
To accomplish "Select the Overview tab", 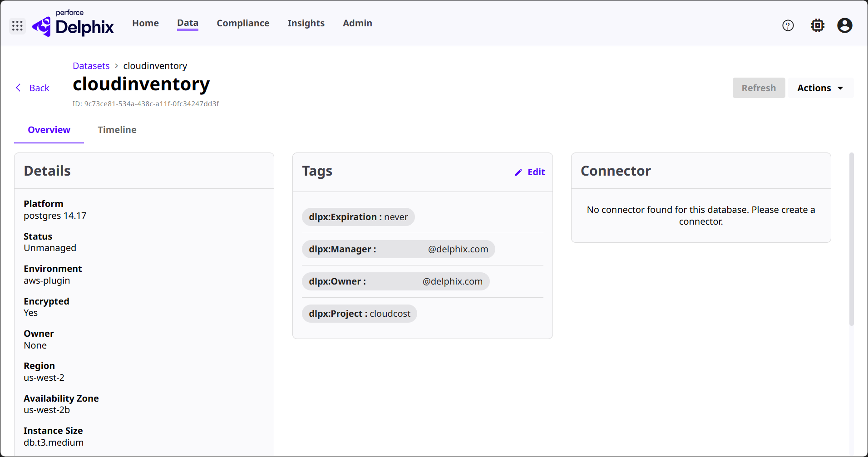I will click(x=49, y=130).
